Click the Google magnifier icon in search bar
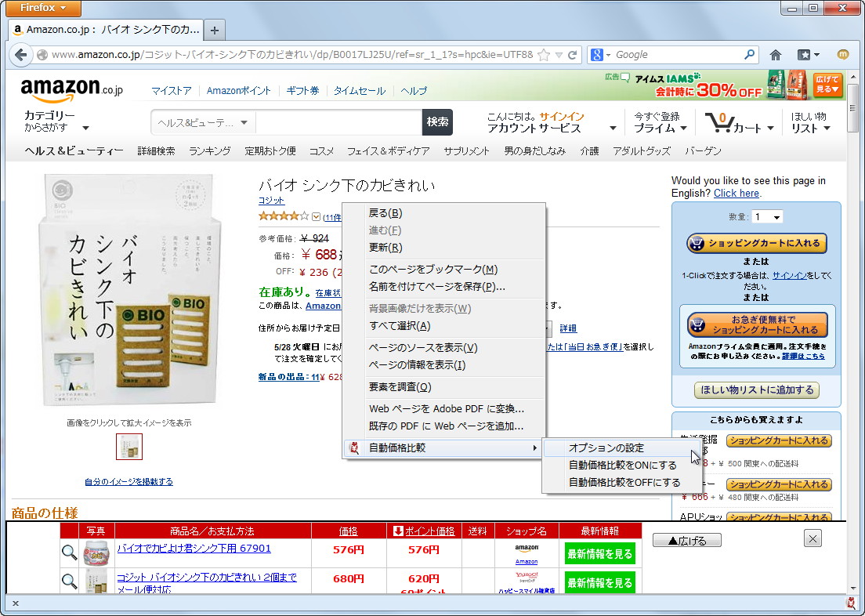 (750, 54)
